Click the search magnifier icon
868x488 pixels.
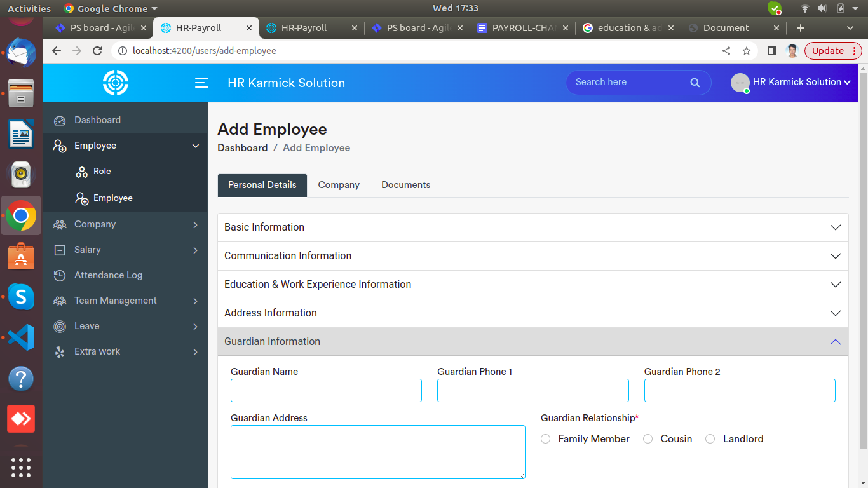point(695,83)
